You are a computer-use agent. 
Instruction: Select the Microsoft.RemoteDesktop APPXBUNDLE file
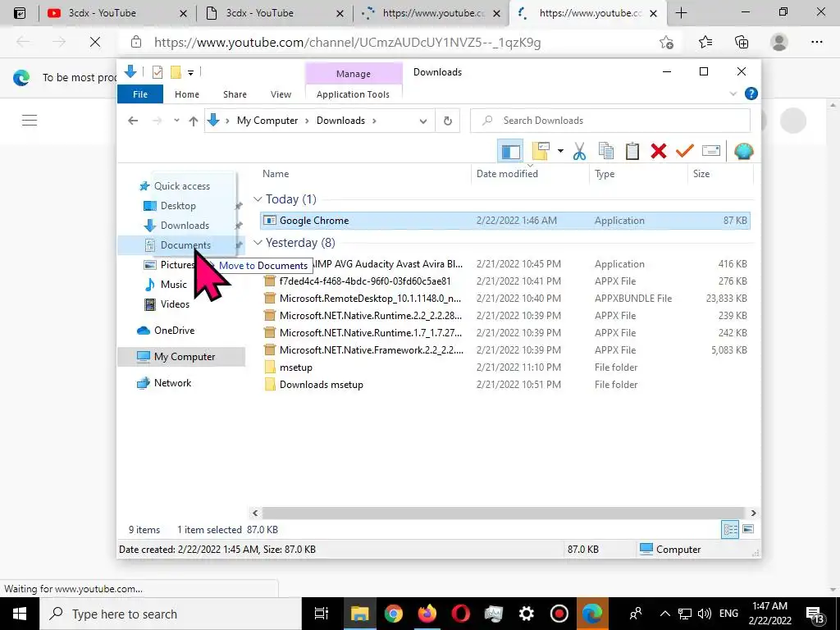504,299
